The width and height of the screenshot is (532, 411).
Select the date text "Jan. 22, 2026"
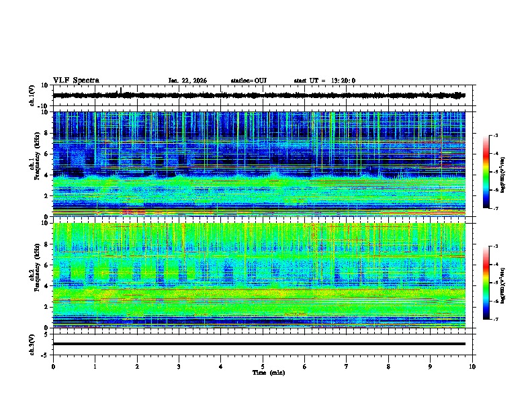187,81
